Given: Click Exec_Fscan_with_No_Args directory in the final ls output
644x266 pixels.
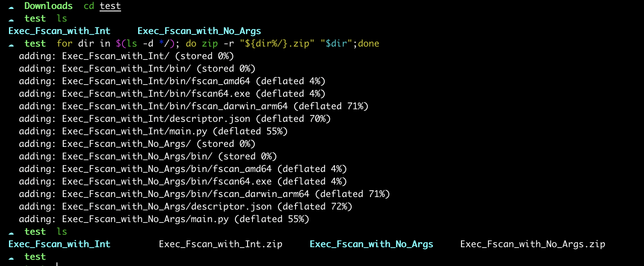Looking at the screenshot, I should click(x=371, y=244).
